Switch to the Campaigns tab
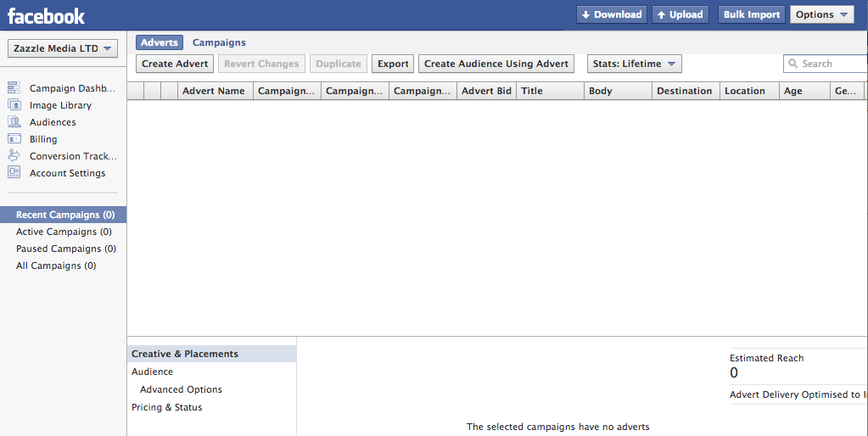This screenshot has width=868, height=436. (x=219, y=42)
